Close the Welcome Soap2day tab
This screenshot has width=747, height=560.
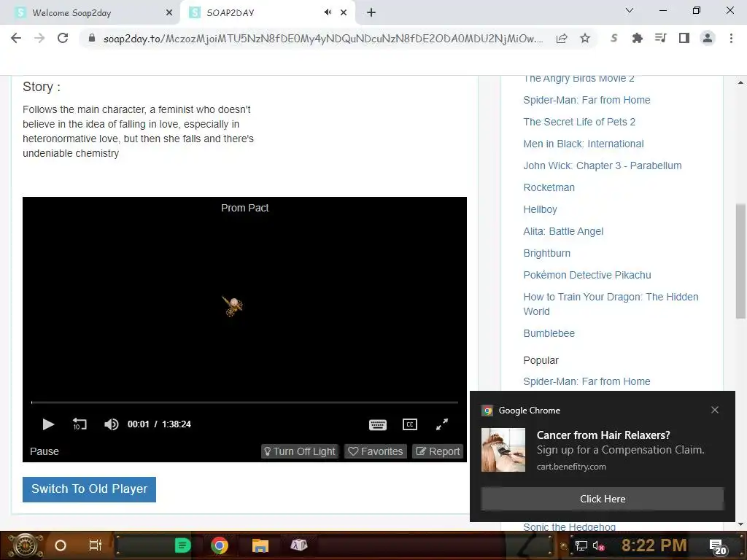[169, 13]
